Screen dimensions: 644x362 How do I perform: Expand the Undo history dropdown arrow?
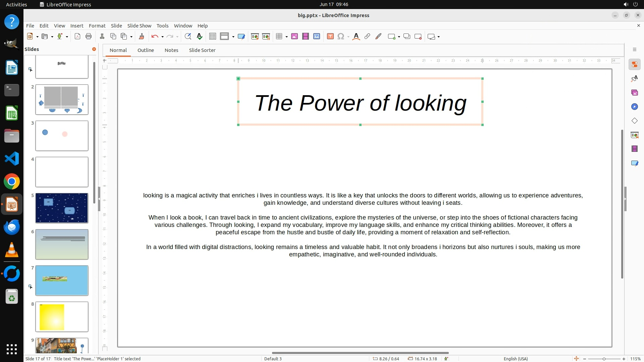pyautogui.click(x=162, y=37)
